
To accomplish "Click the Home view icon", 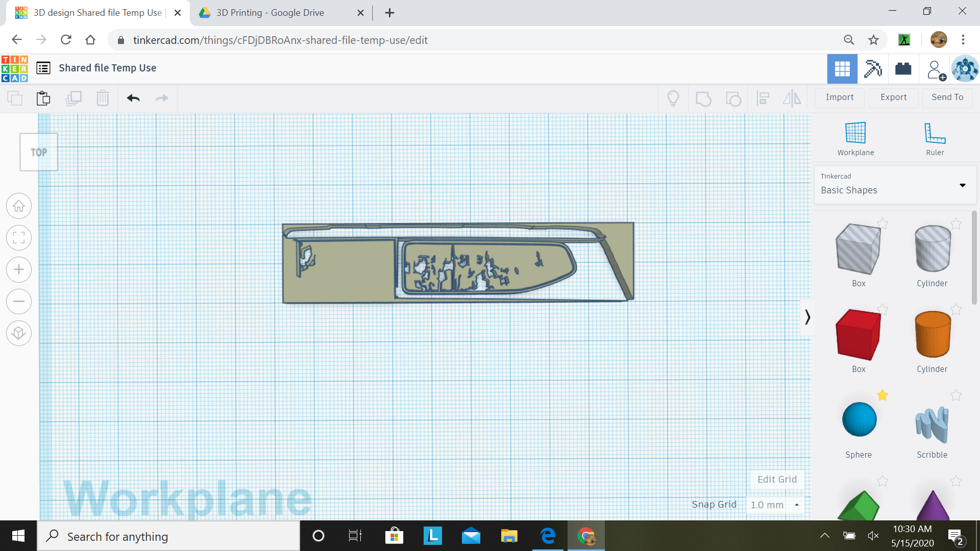I will point(19,206).
